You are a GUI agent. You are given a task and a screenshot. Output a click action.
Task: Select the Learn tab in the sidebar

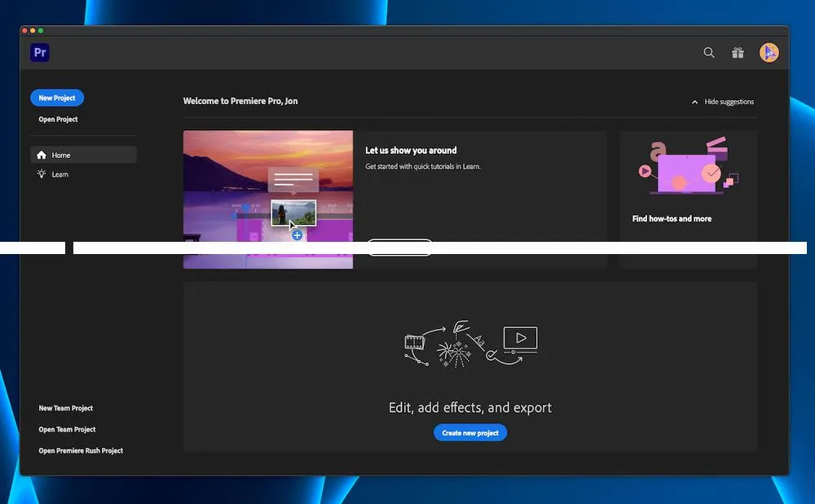(x=84, y=174)
